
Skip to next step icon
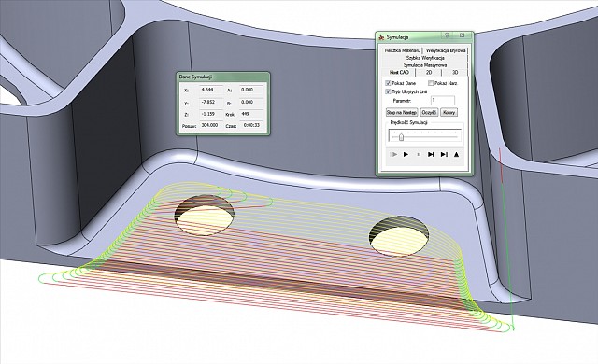tap(431, 155)
